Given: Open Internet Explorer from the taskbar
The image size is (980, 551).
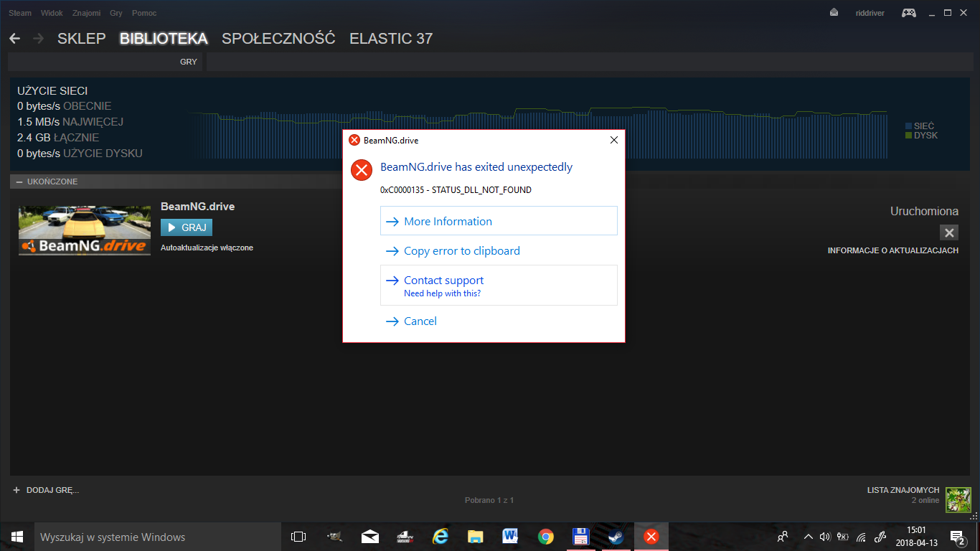Looking at the screenshot, I should 440,537.
